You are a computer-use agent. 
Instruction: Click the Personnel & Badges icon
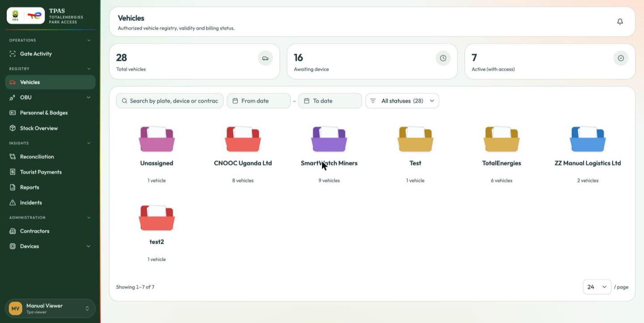13,113
